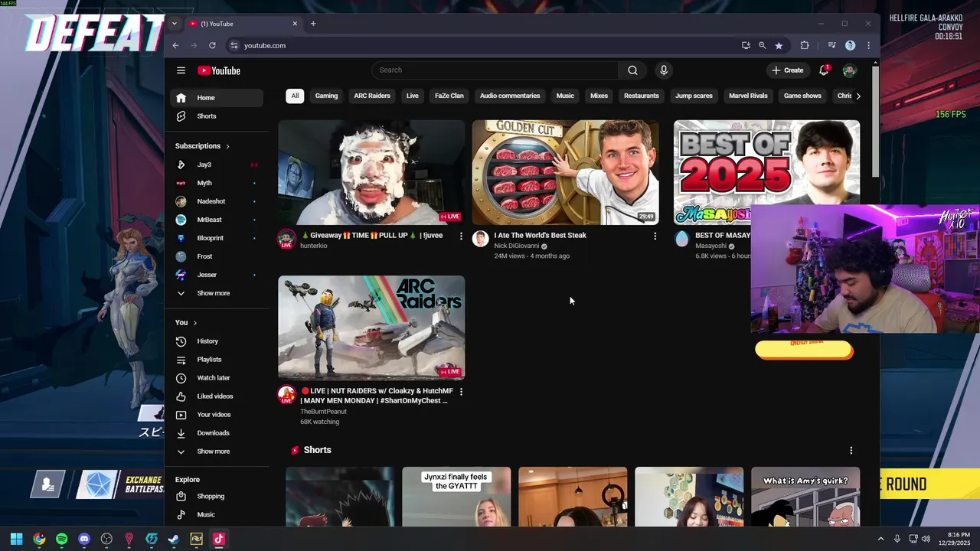980x551 pixels.
Task: Open Steam from the taskbar
Action: tap(174, 539)
